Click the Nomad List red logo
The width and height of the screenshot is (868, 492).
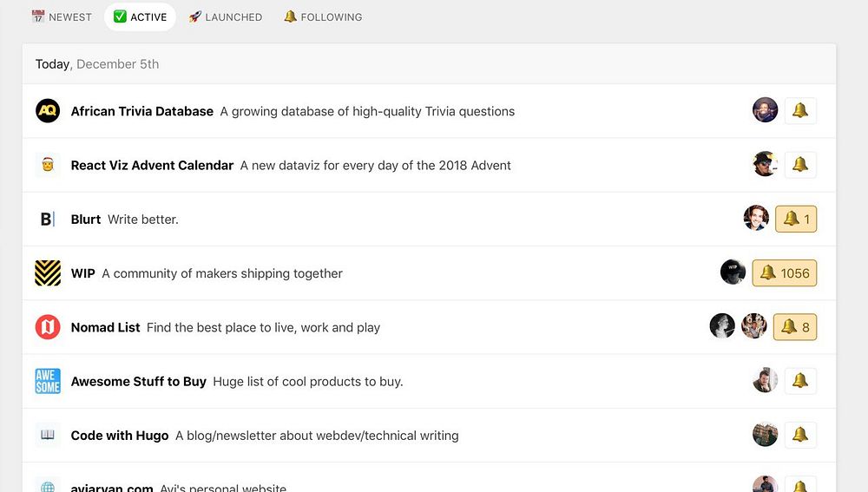tap(48, 327)
